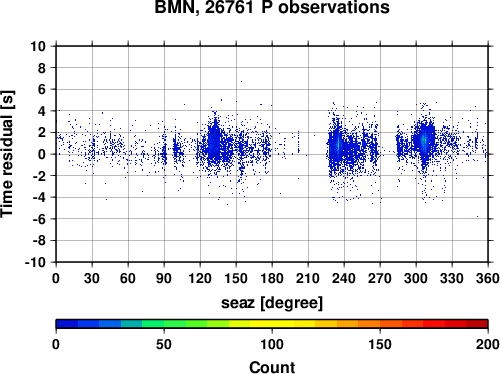This screenshot has width=500, height=374.
Task: Click dense data cluster near seaz 235
Action: coord(338,145)
